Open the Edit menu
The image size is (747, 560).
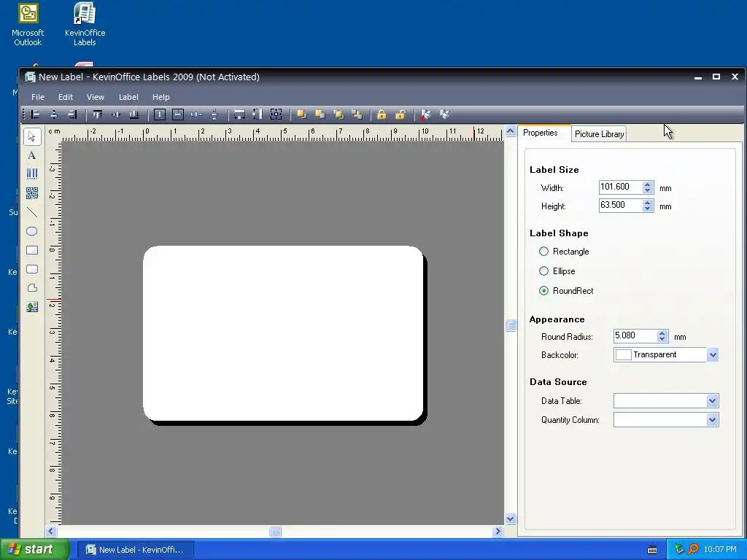(x=65, y=97)
